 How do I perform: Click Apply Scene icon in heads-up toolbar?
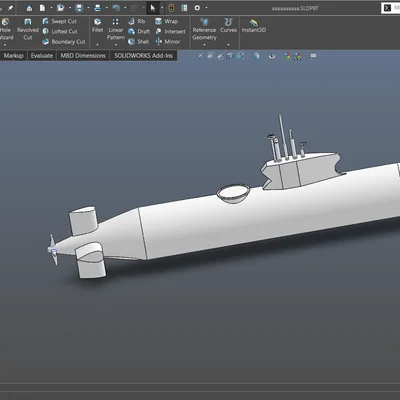[x=297, y=56]
